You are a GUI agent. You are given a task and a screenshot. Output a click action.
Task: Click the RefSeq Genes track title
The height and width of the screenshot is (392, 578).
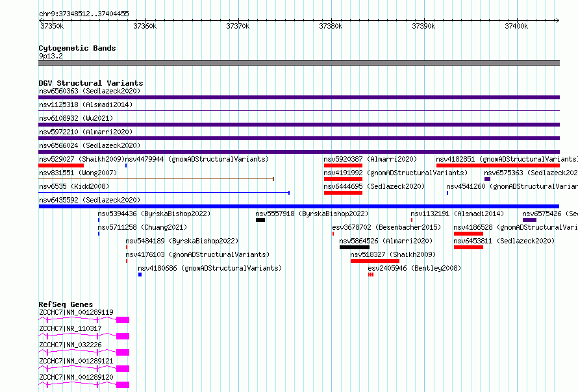pyautogui.click(x=66, y=304)
